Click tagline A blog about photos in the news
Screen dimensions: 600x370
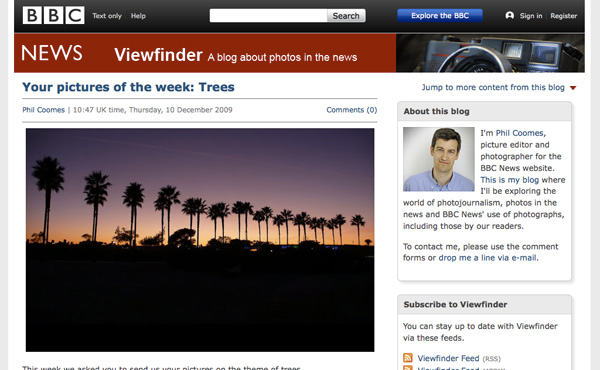(x=282, y=57)
